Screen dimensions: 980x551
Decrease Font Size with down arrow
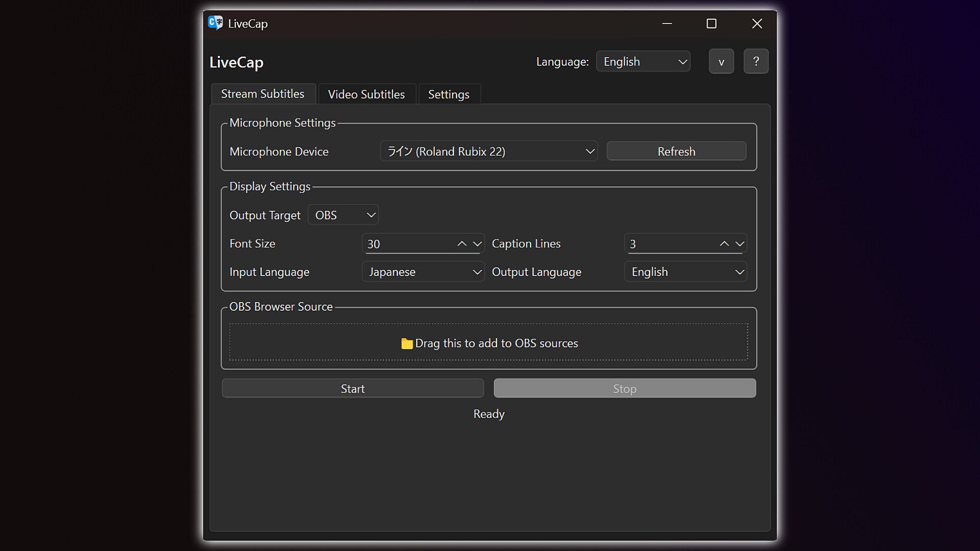point(477,244)
